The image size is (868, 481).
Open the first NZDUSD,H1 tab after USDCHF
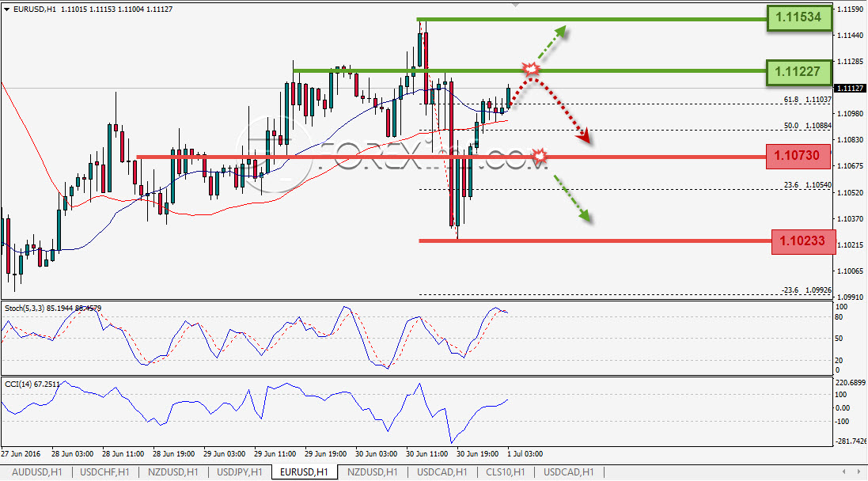pos(172,472)
